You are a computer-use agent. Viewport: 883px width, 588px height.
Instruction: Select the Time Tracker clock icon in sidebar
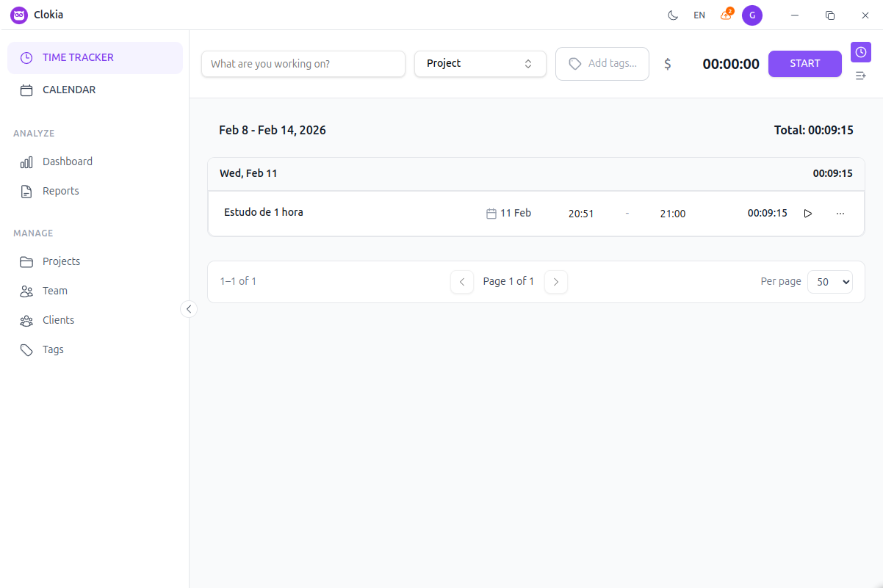(x=27, y=57)
